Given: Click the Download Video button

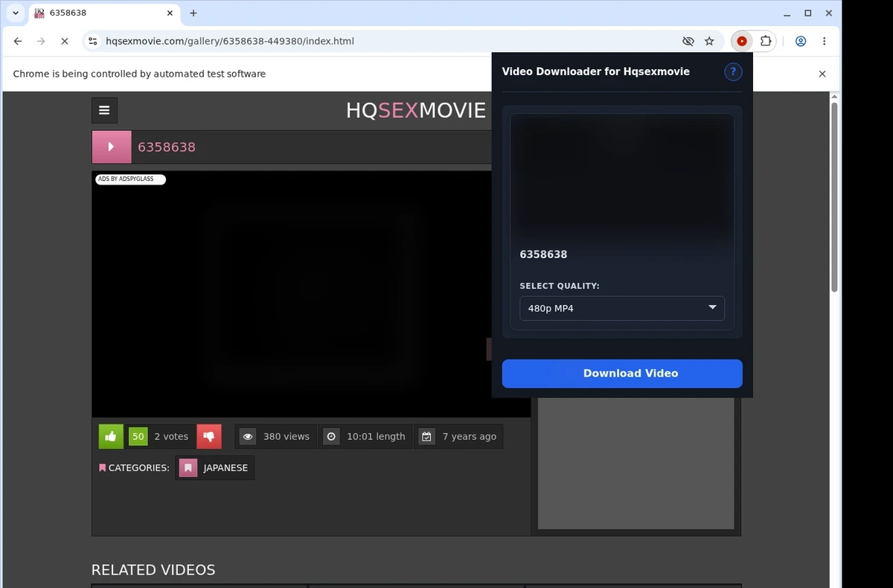Looking at the screenshot, I should (x=622, y=374).
